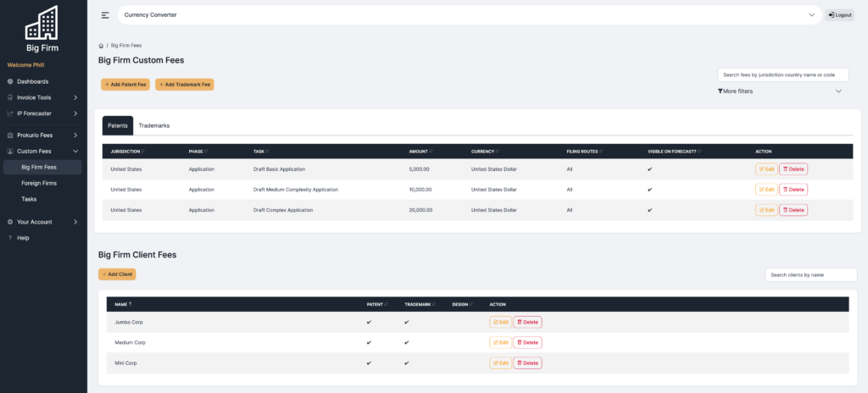Viewport: 868px width, 393px height.
Task: Edit the Draft Complex Application fee
Action: coord(766,210)
